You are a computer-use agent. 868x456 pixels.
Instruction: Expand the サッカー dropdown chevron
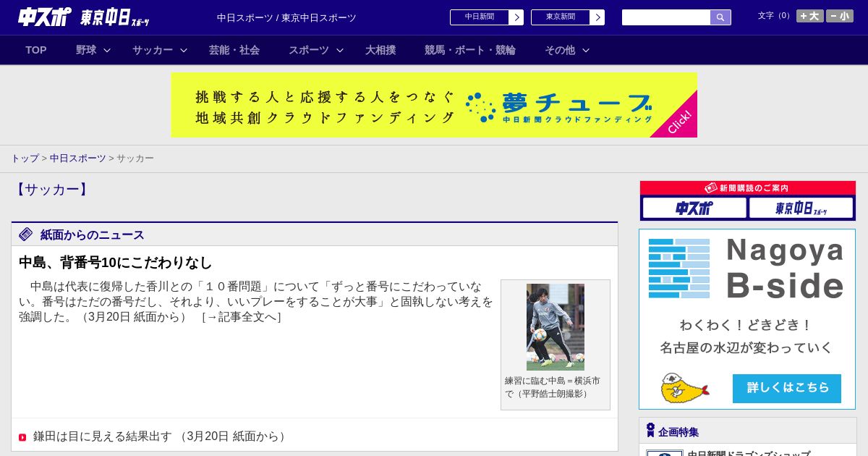point(184,50)
